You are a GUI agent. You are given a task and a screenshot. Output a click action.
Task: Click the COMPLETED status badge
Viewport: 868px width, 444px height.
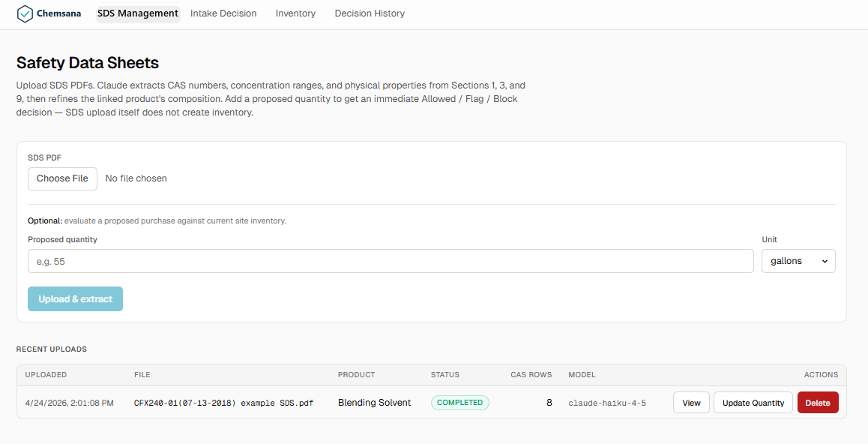pyautogui.click(x=460, y=403)
